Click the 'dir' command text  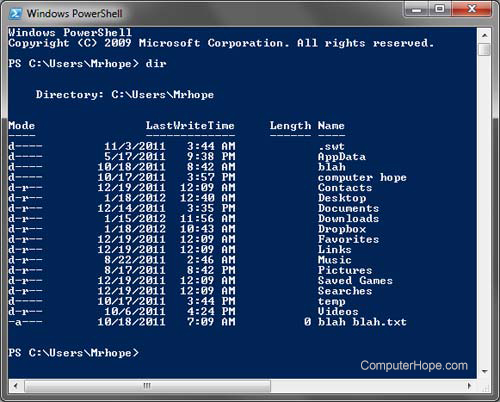pos(156,63)
